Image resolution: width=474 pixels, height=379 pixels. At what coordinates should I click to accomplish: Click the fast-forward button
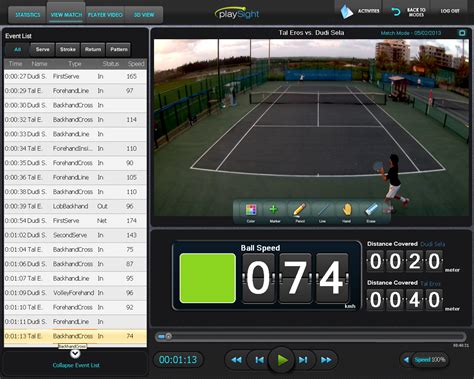click(326, 360)
